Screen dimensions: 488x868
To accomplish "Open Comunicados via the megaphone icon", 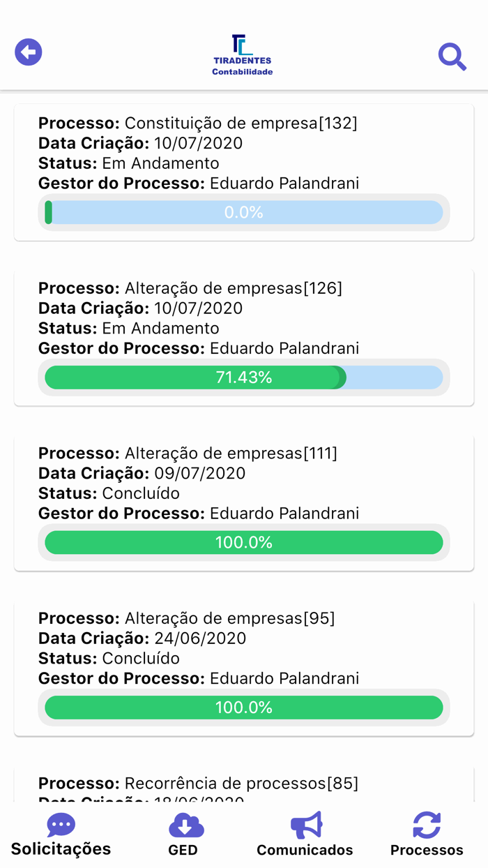I will pyautogui.click(x=305, y=825).
